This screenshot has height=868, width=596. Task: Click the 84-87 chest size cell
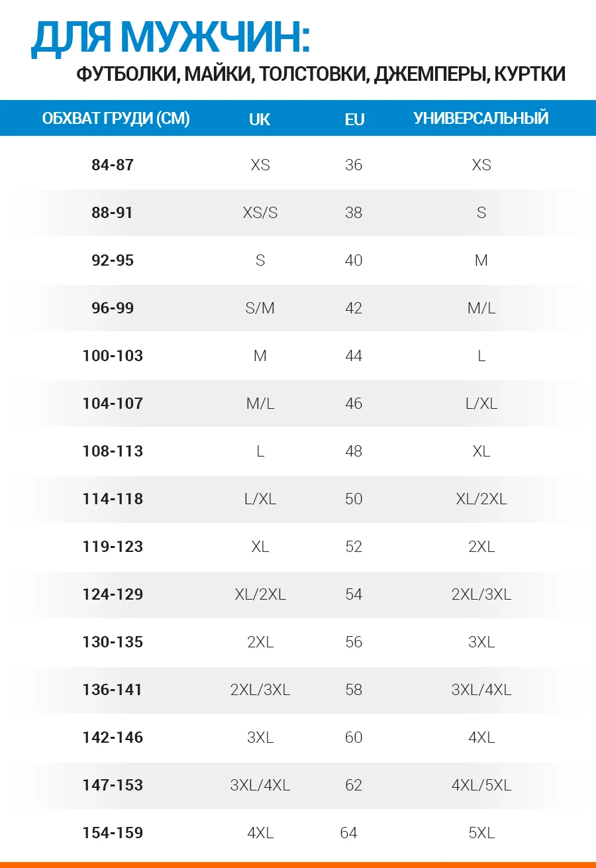[x=113, y=165]
